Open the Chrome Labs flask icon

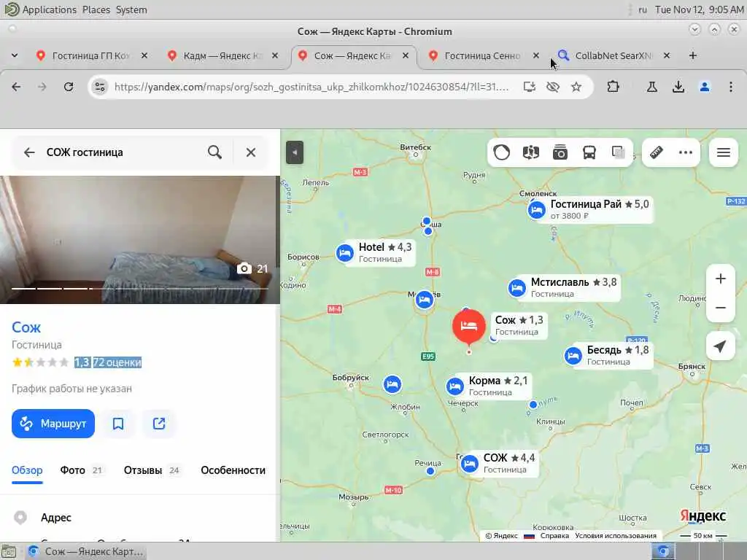(651, 87)
